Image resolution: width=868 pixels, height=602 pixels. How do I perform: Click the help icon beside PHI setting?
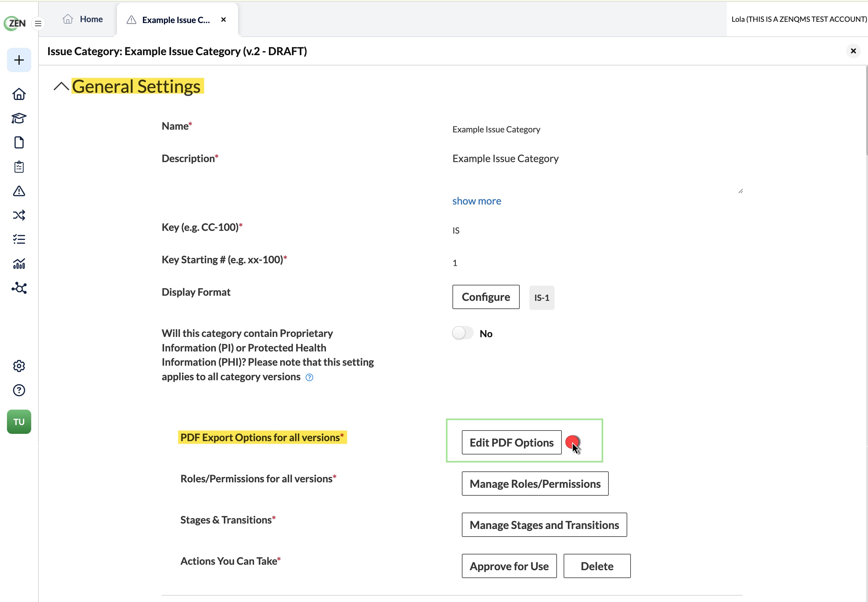[309, 377]
